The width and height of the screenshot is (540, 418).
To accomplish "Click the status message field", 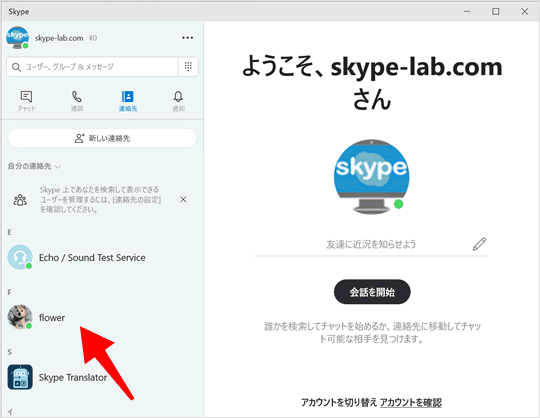I will (371, 244).
